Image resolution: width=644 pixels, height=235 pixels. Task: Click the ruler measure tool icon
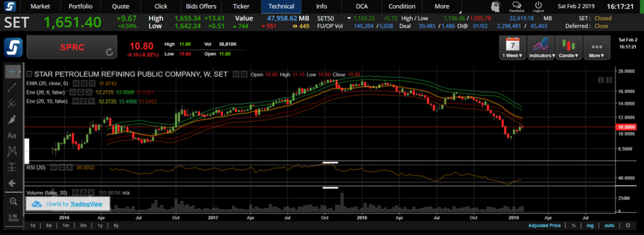(x=14, y=217)
